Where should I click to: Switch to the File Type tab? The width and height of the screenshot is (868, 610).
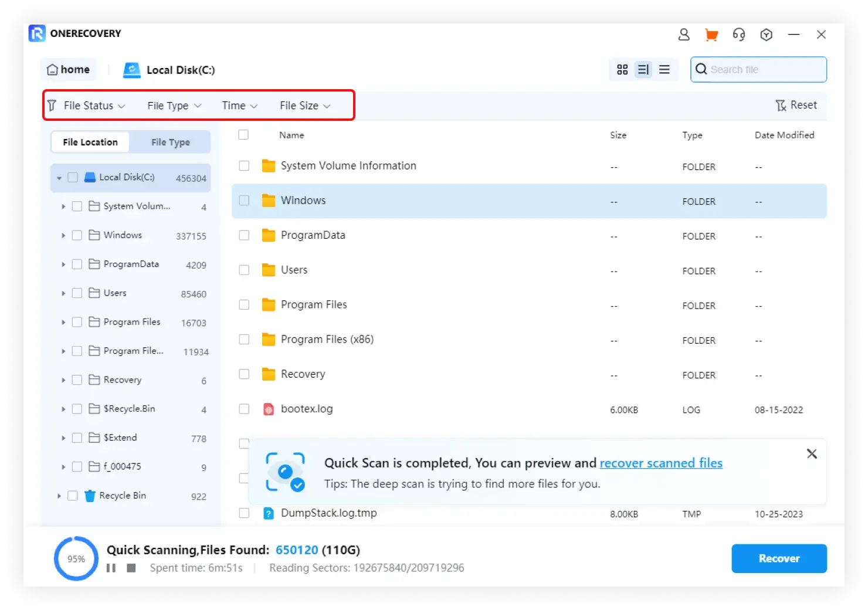pos(171,142)
